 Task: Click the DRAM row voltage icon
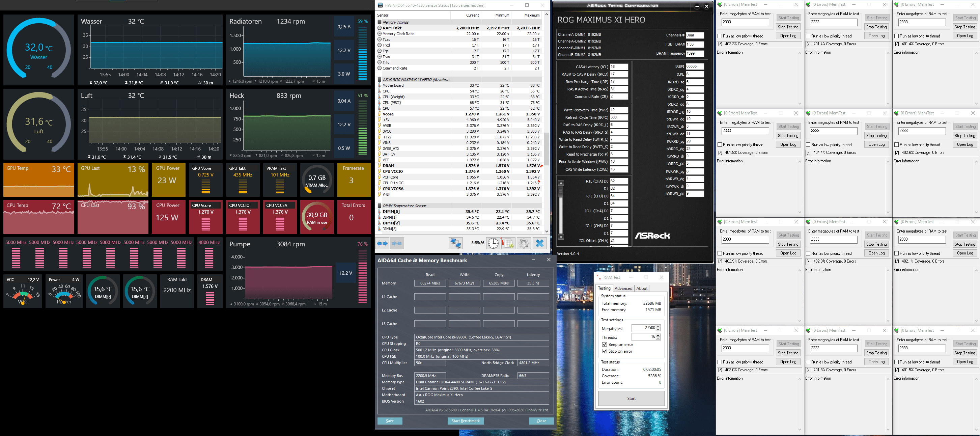pos(379,165)
